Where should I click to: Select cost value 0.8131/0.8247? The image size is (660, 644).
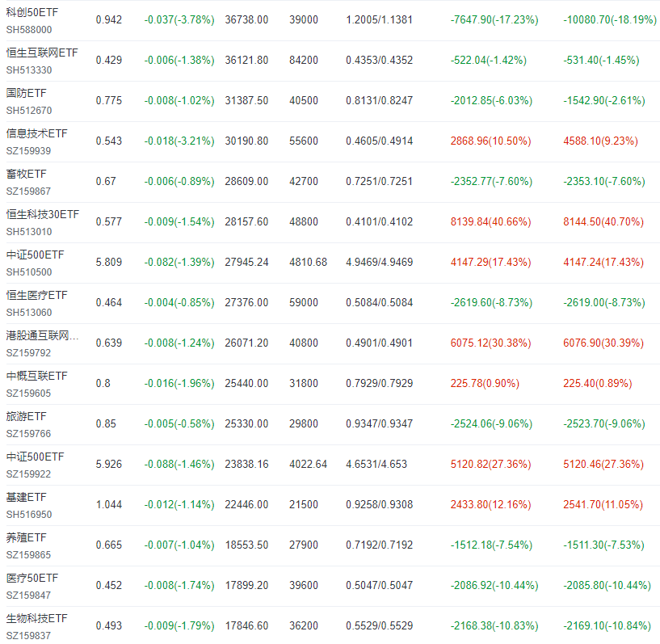tap(379, 100)
